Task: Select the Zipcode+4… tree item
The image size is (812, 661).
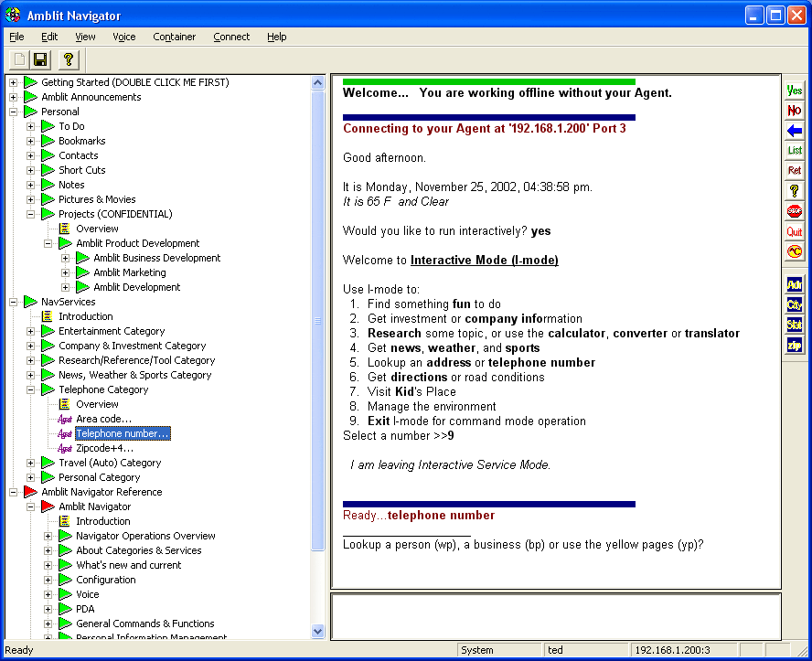Action: tap(104, 448)
